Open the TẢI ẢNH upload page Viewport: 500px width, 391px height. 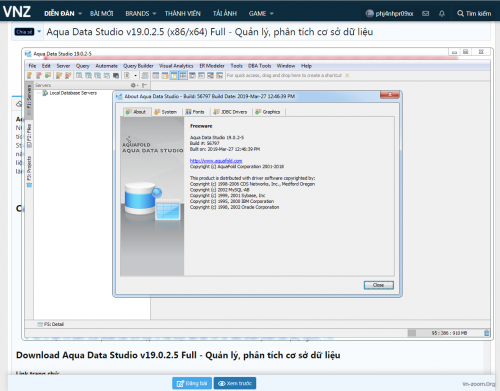[x=225, y=14]
